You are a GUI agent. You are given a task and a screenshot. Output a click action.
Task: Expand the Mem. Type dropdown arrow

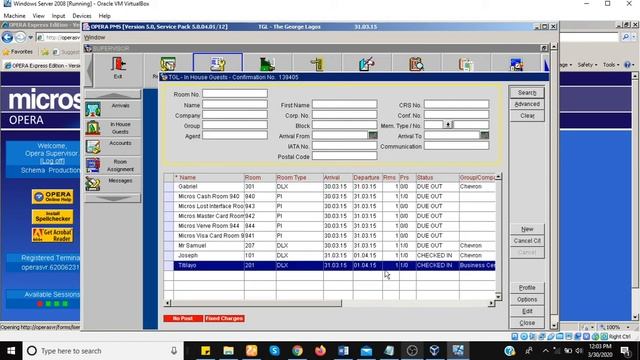(x=448, y=125)
